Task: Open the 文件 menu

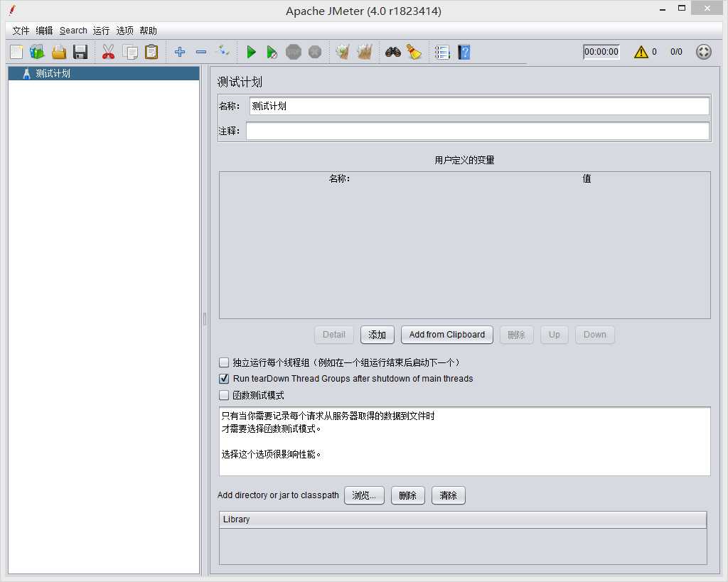Action: click(21, 31)
